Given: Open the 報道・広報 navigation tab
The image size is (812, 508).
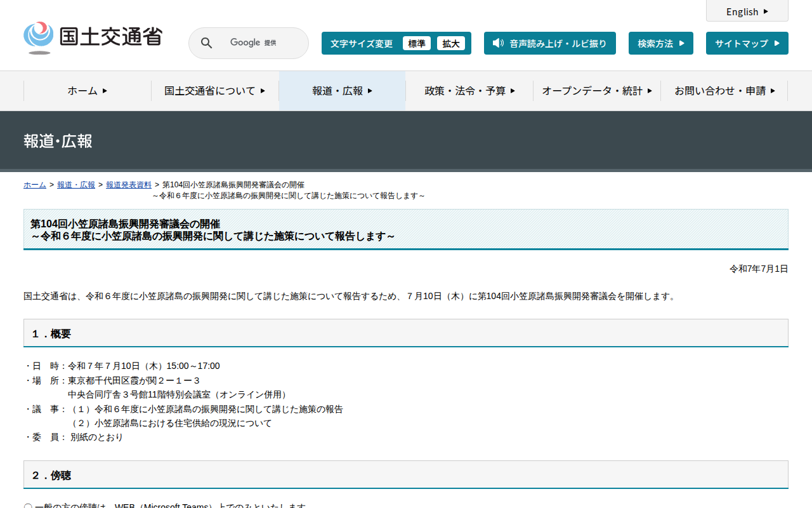Looking at the screenshot, I should (x=342, y=91).
